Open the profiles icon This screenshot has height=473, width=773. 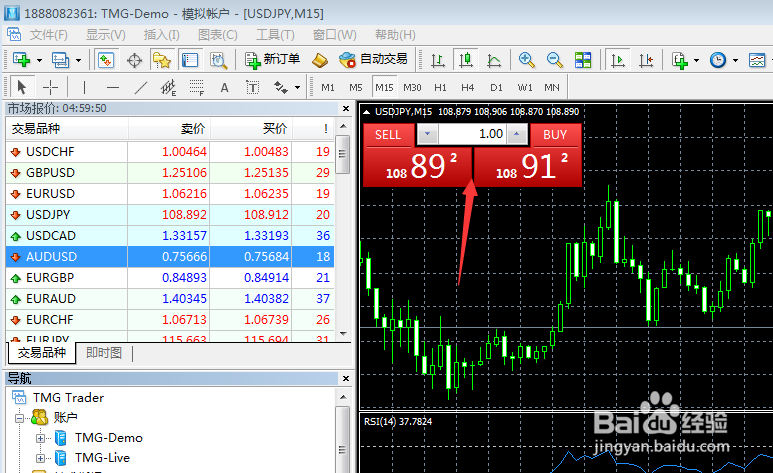[x=60, y=60]
